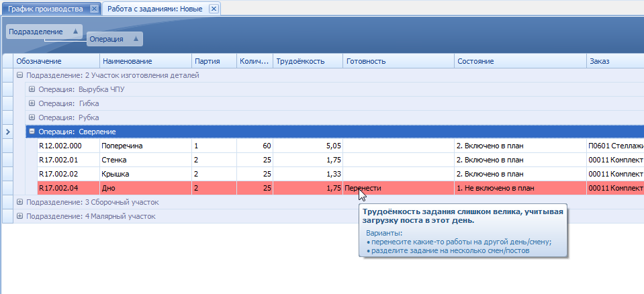Click the Операция grouping chip
The height and width of the screenshot is (294, 644).
click(115, 39)
